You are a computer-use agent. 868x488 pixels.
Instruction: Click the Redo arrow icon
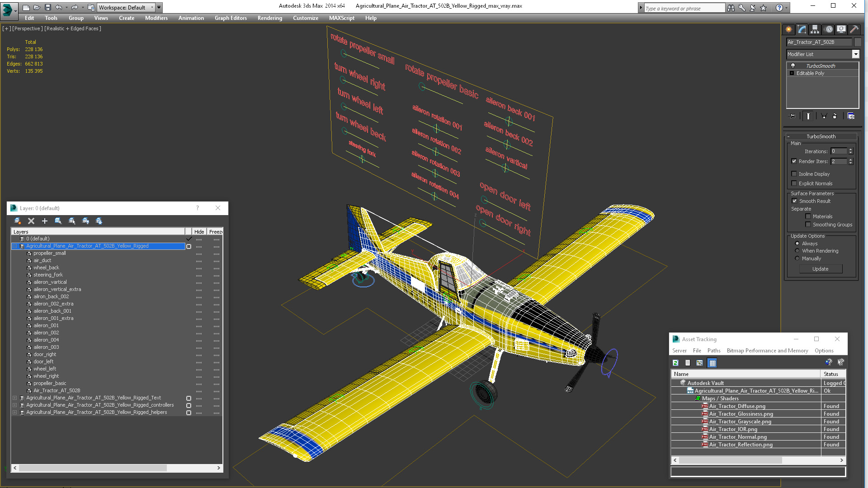pos(75,7)
